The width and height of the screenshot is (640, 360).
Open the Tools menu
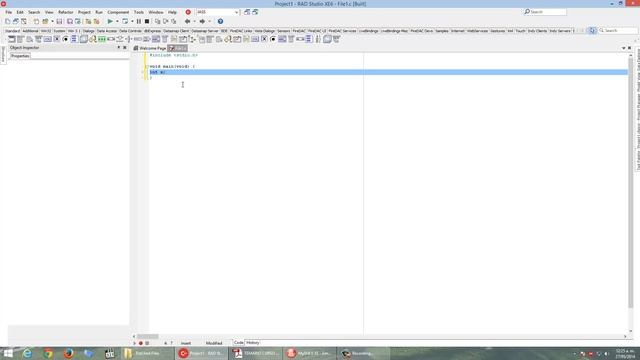click(139, 12)
